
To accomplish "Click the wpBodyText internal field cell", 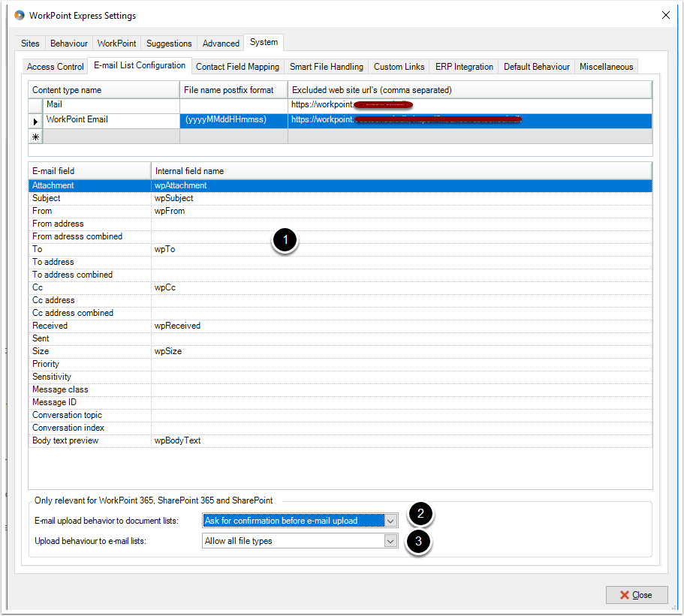I will coord(402,440).
